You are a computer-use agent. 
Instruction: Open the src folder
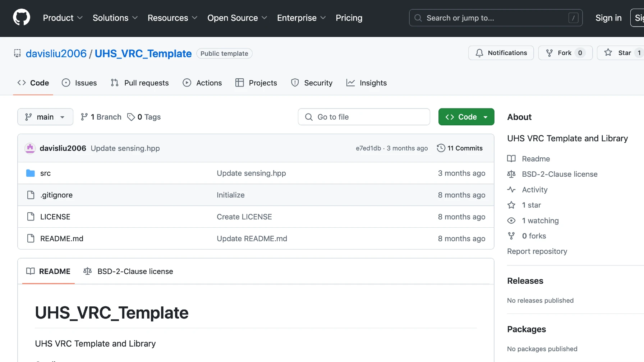[45, 173]
